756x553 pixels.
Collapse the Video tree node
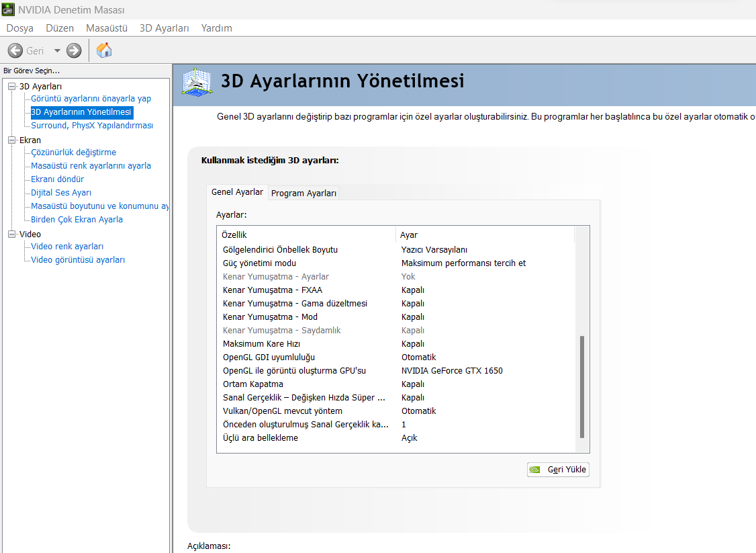pos(12,234)
